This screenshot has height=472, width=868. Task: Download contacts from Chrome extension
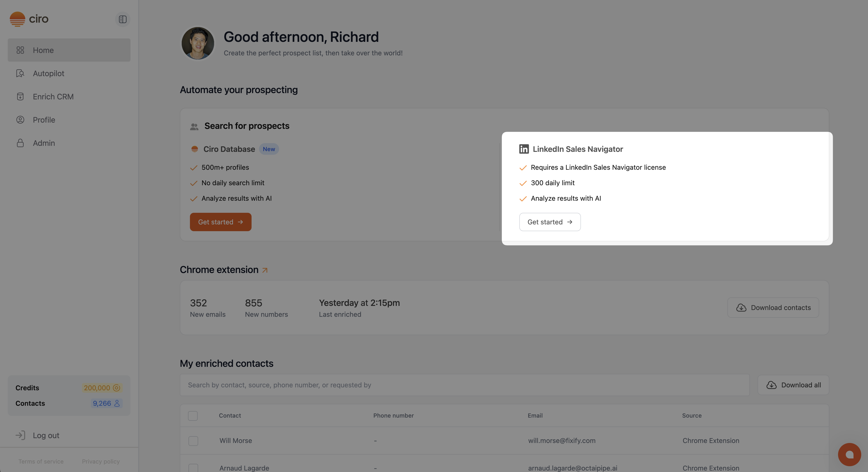773,308
